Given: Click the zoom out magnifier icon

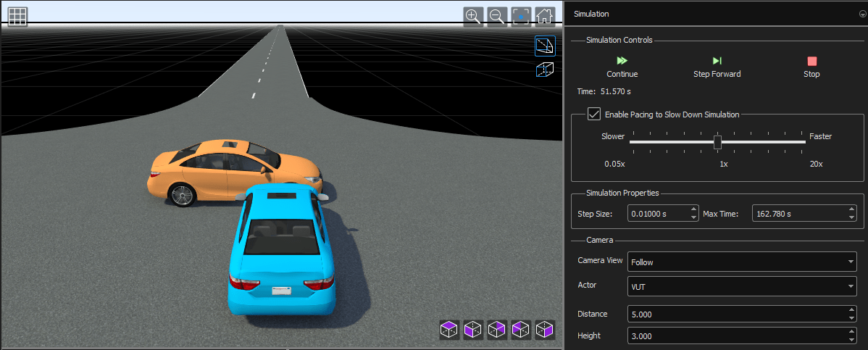Looking at the screenshot, I should [497, 17].
